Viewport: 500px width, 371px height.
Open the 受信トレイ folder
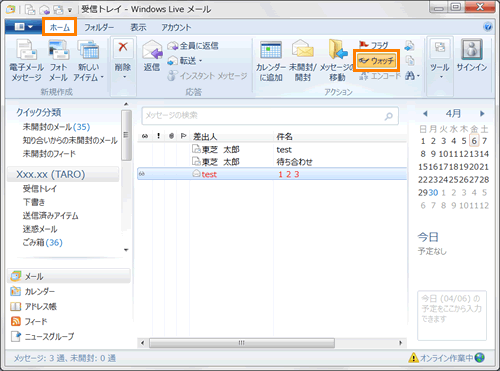pyautogui.click(x=40, y=189)
